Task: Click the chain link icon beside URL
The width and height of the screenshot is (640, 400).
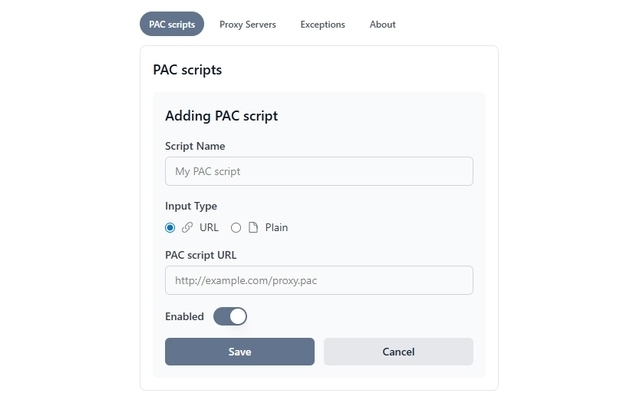Action: tap(187, 228)
